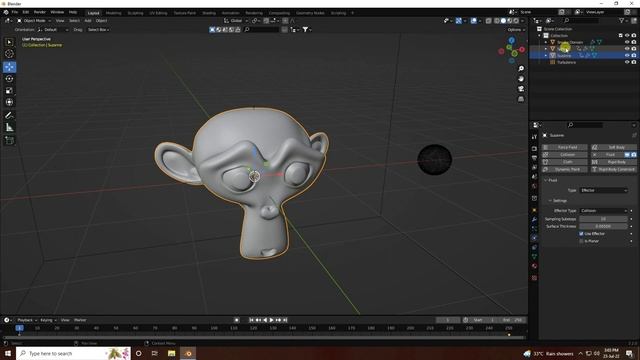
Task: Open Object Data green triangle tab
Action: pyautogui.click(x=534, y=257)
